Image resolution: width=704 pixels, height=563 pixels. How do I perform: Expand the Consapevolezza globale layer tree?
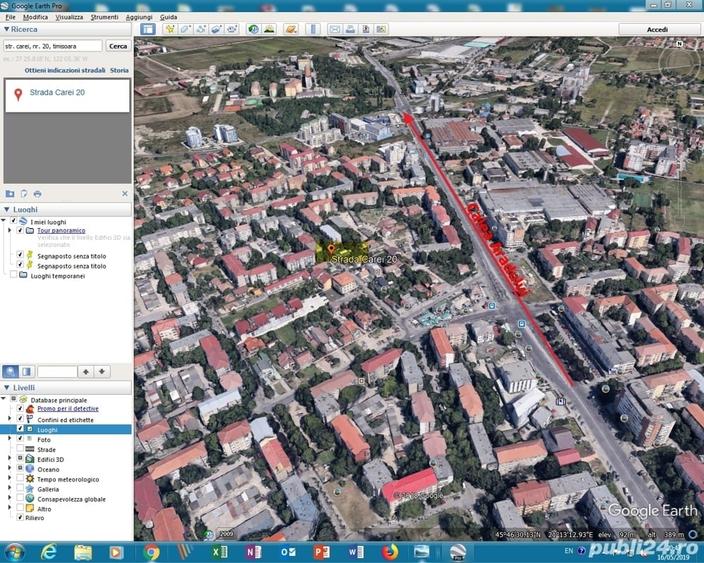tap(9, 498)
